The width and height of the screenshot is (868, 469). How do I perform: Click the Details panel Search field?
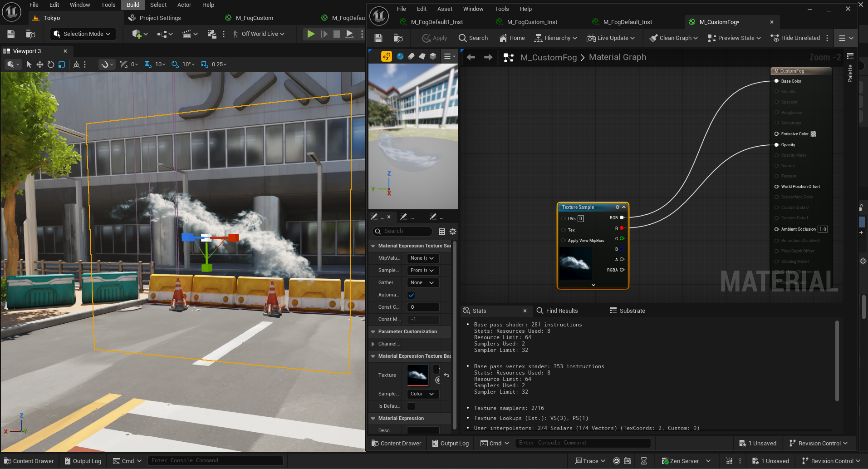point(402,232)
